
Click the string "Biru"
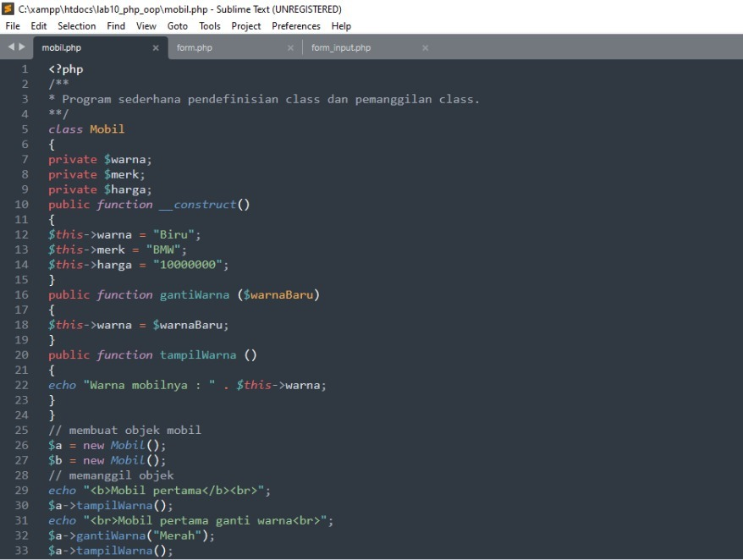pos(173,235)
